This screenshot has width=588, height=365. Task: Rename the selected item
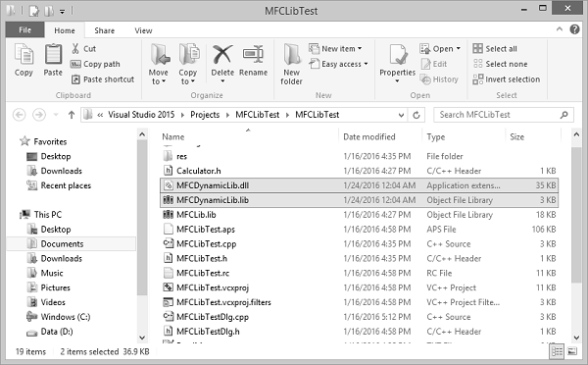pyautogui.click(x=253, y=60)
